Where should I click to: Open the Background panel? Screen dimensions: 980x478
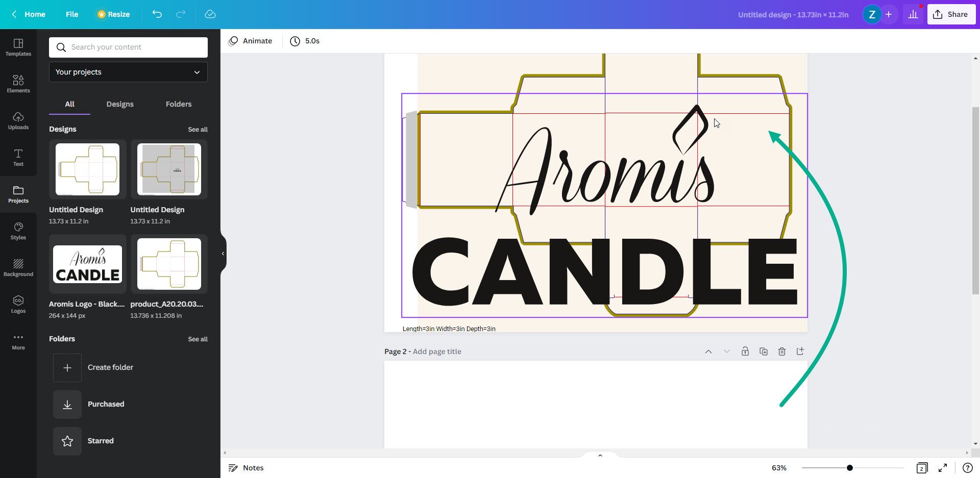pos(18,267)
